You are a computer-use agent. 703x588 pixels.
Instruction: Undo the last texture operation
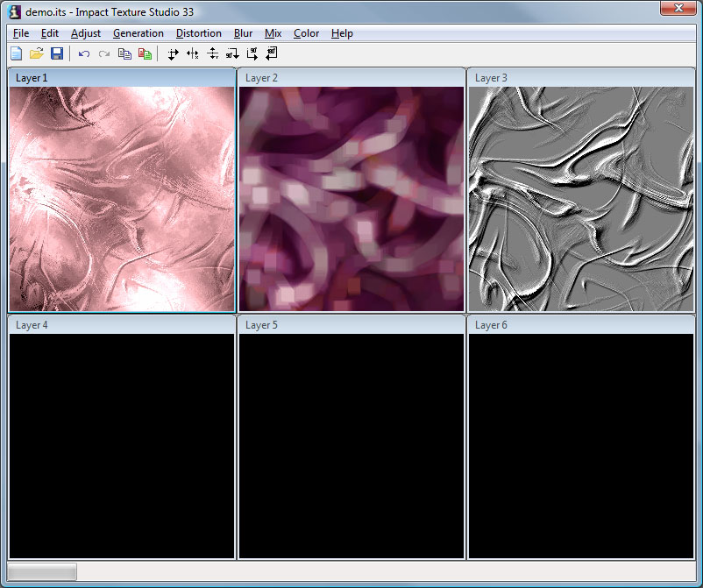coord(83,53)
